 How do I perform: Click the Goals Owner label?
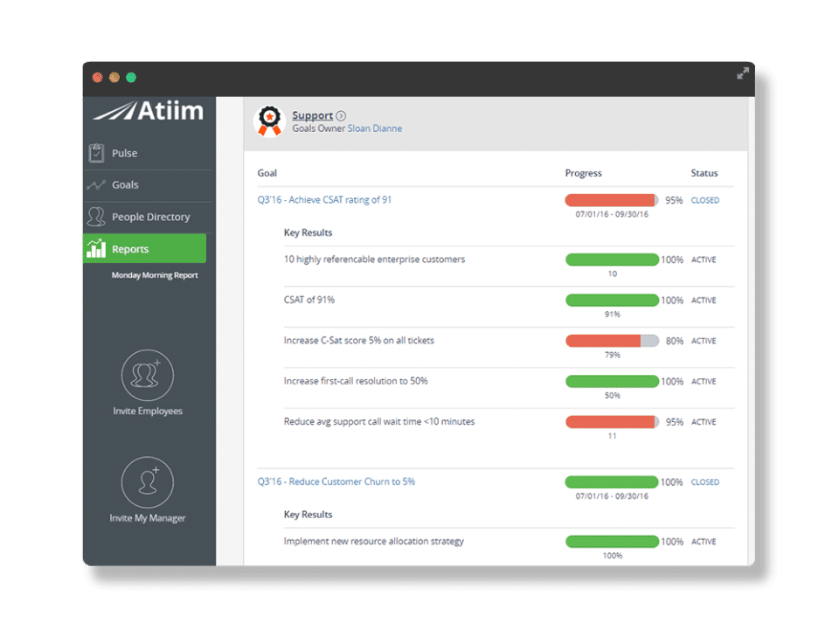[318, 128]
